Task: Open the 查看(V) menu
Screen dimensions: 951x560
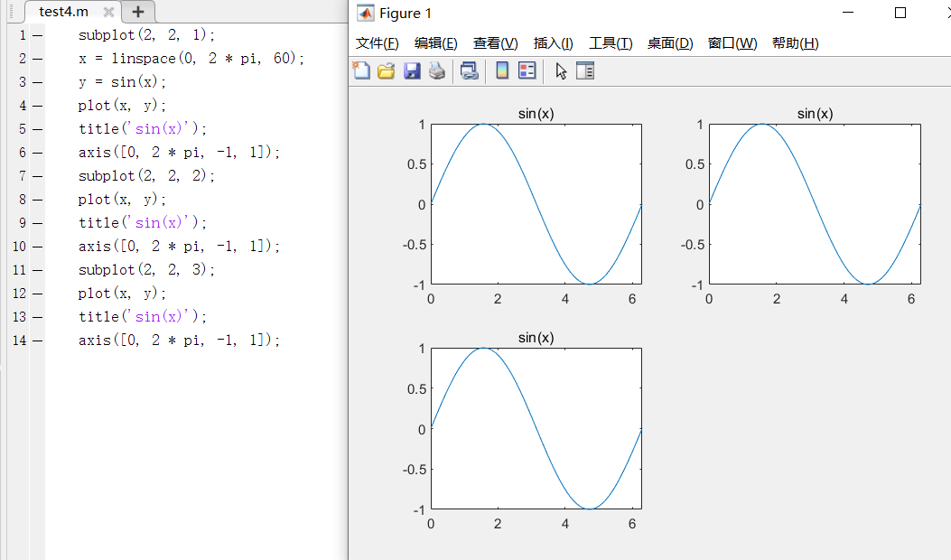Action: pyautogui.click(x=496, y=43)
